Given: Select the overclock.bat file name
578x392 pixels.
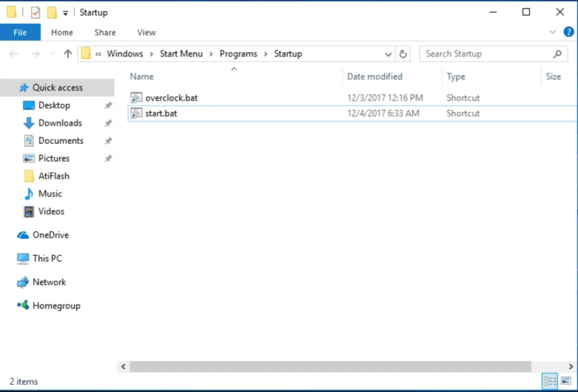Looking at the screenshot, I should click(171, 98).
